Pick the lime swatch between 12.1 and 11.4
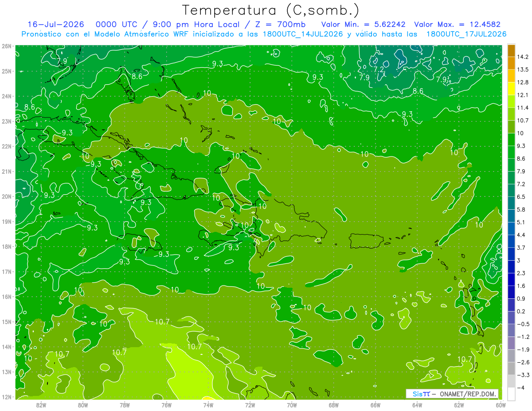 click(x=511, y=101)
